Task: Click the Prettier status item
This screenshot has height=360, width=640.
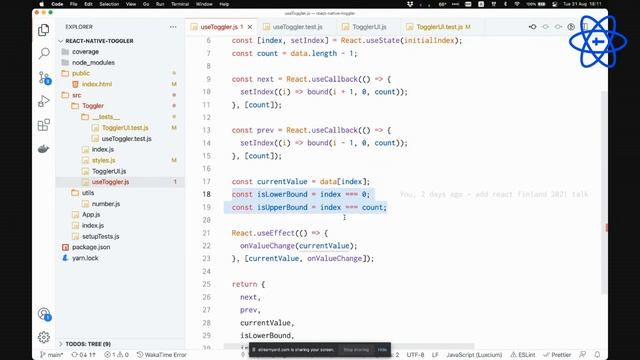Action: [x=557, y=355]
